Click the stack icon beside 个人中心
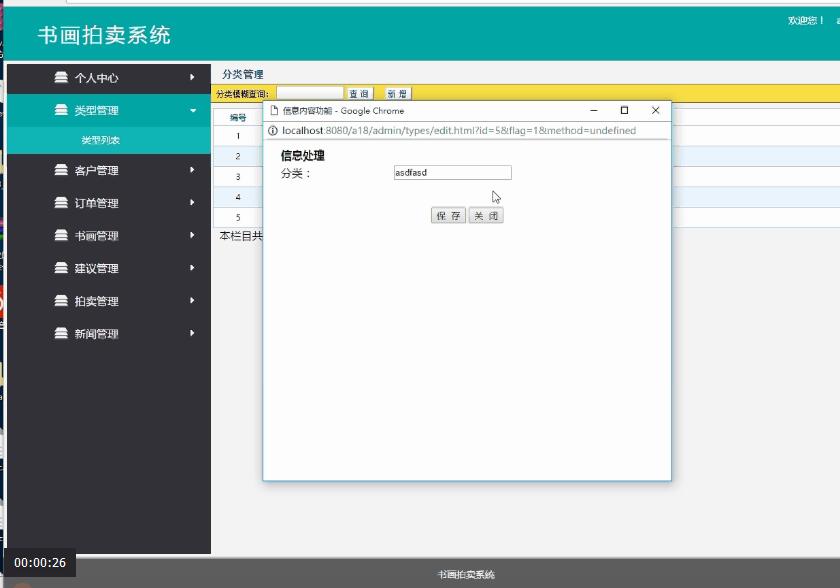The height and width of the screenshot is (588, 840). pos(61,77)
